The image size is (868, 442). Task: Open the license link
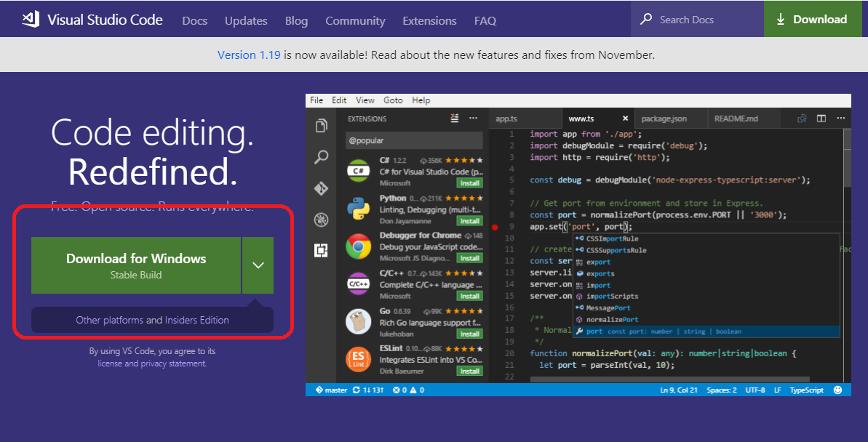click(x=110, y=363)
